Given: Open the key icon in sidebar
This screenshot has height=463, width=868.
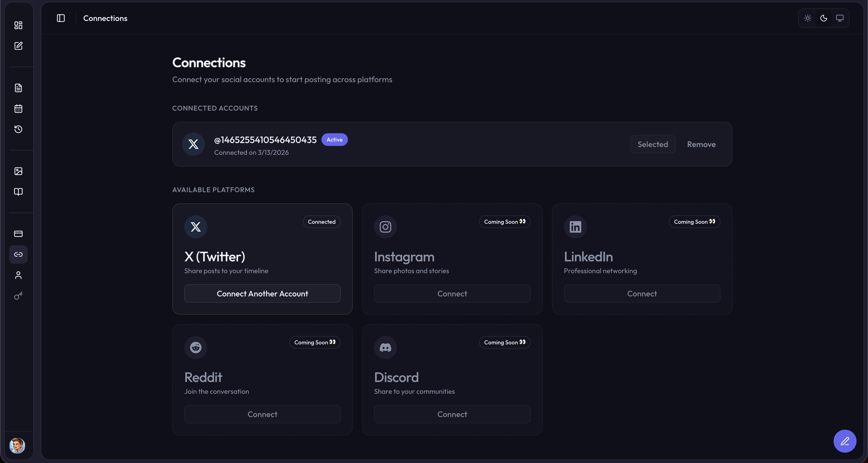Looking at the screenshot, I should click(x=18, y=296).
